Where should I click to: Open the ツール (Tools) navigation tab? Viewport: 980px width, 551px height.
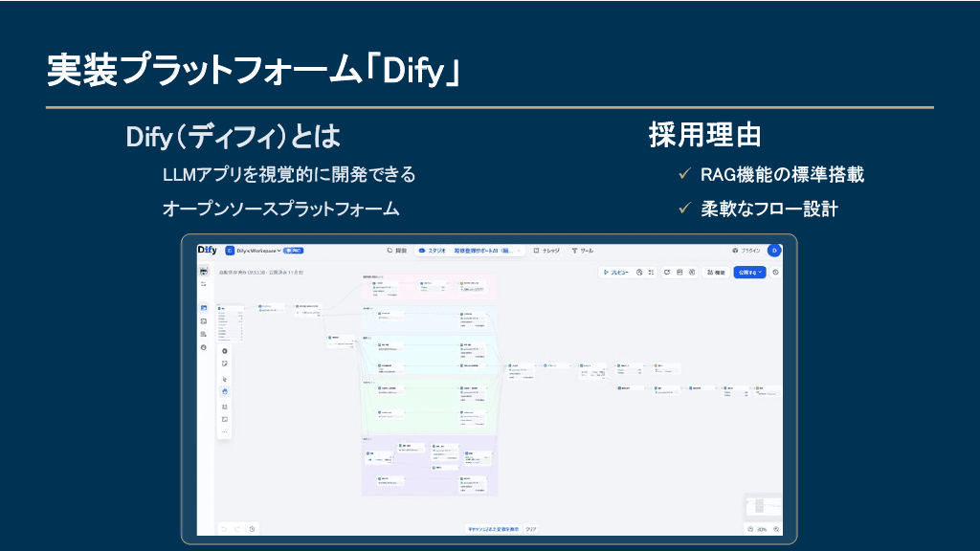pyautogui.click(x=583, y=251)
